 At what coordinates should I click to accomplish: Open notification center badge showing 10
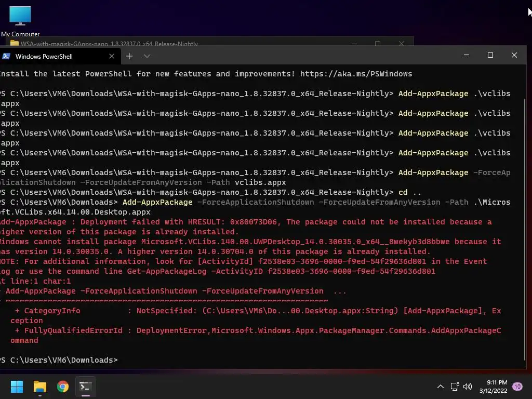[517, 387]
